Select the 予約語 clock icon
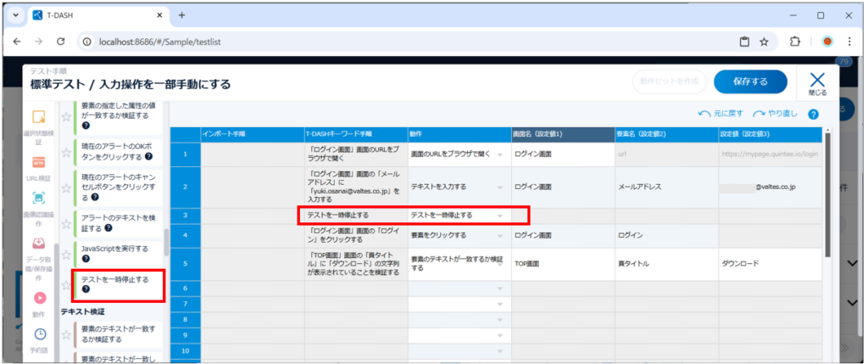868x364 pixels. point(39,334)
